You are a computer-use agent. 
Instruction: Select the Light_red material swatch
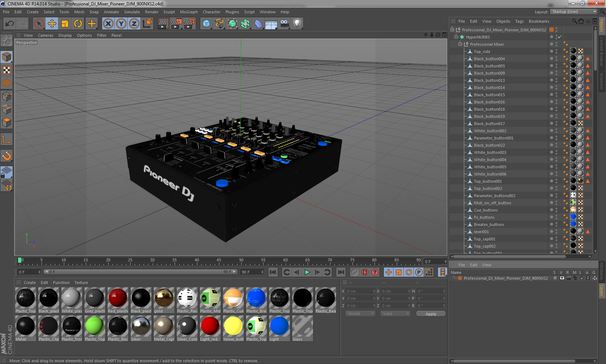click(x=210, y=328)
